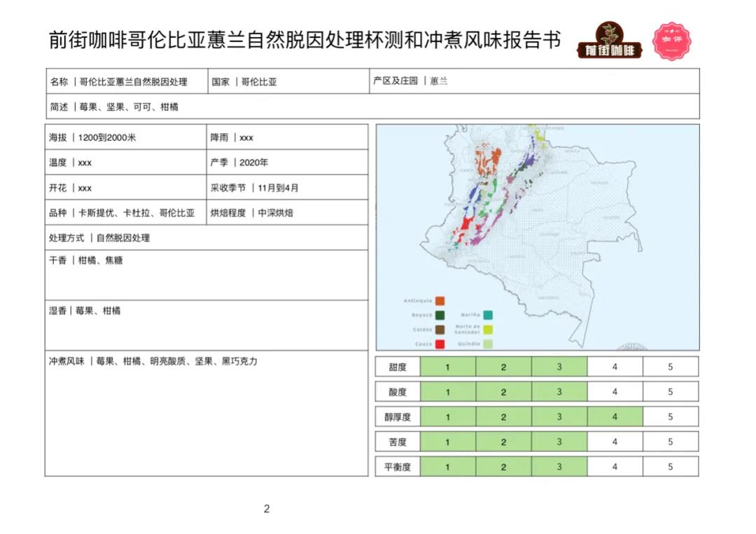Select score 5 in the 酸度 row
The width and height of the screenshot is (756, 534).
point(670,392)
